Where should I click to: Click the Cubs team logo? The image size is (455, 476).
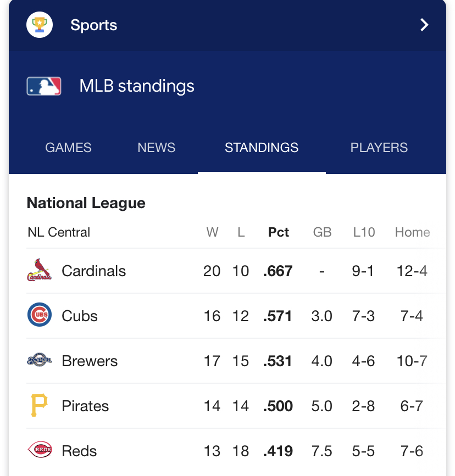coord(40,315)
